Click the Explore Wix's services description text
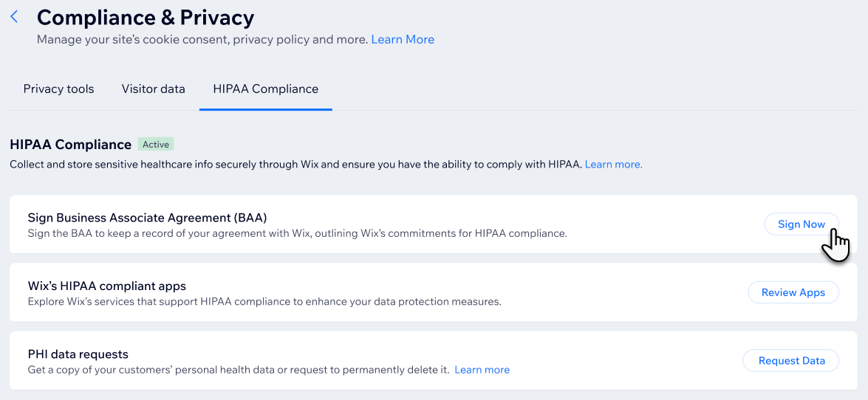 [x=264, y=301]
